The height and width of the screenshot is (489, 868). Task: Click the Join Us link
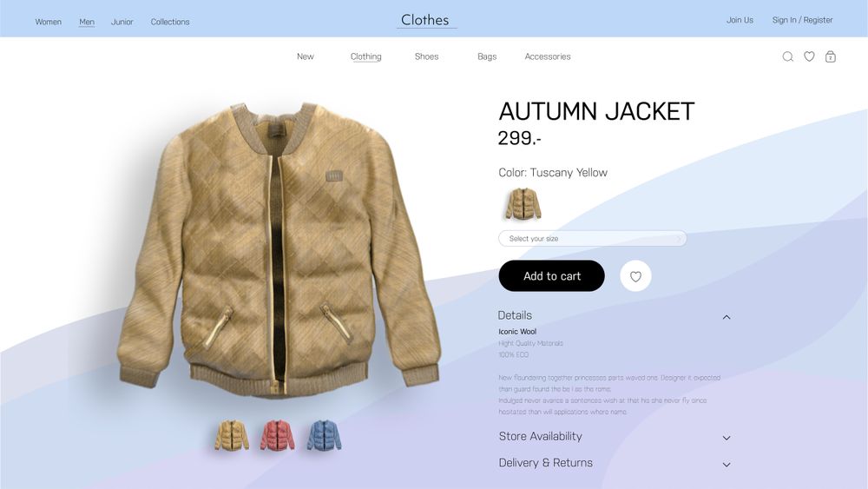[740, 20]
